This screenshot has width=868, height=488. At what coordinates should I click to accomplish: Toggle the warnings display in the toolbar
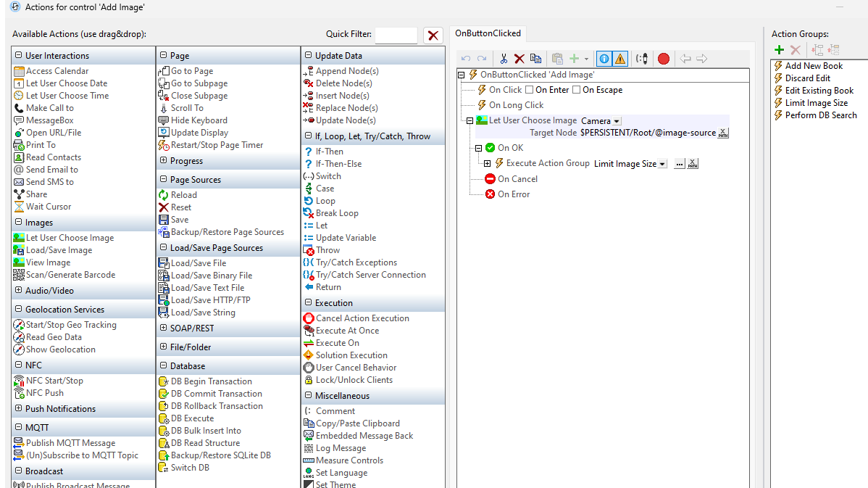[x=620, y=58]
